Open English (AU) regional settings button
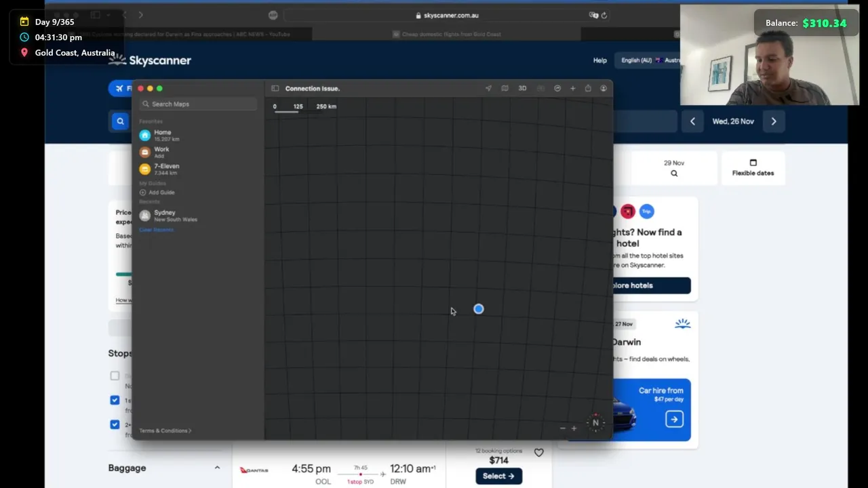This screenshot has width=868, height=488. [648, 60]
